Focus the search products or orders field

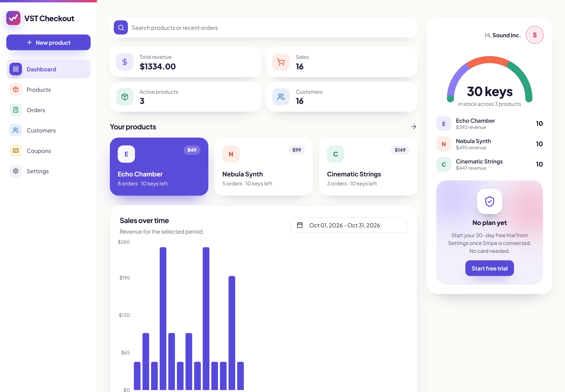point(263,27)
